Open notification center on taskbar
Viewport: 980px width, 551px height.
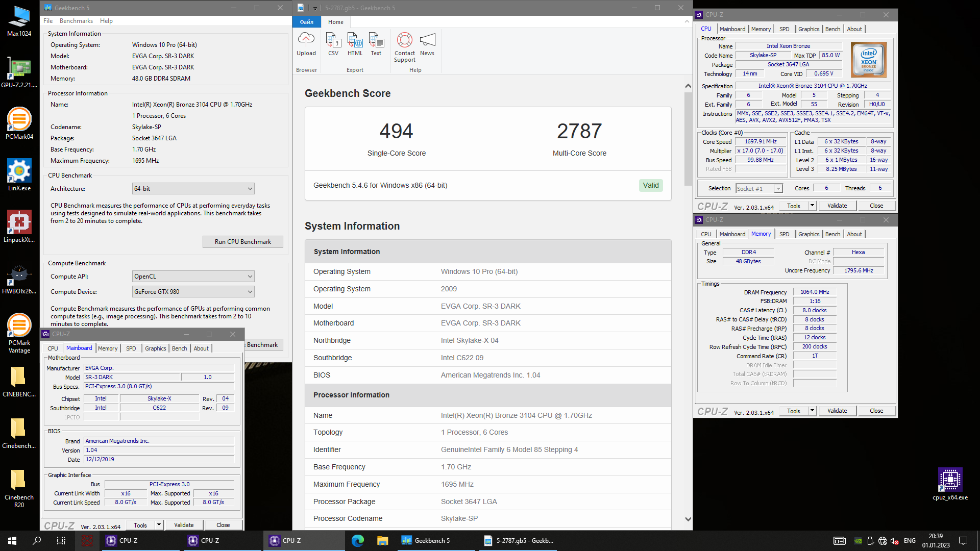[963, 541]
